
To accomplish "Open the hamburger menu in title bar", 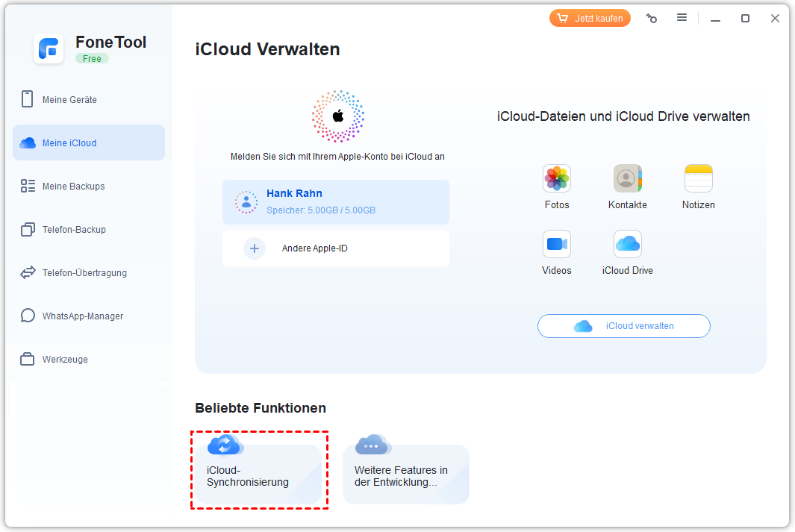I will 682,18.
